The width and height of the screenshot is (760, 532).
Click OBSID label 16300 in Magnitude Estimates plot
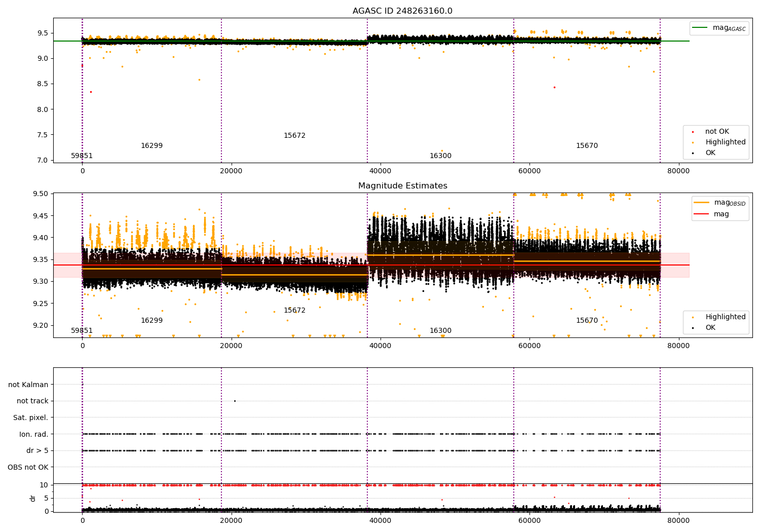tap(440, 331)
